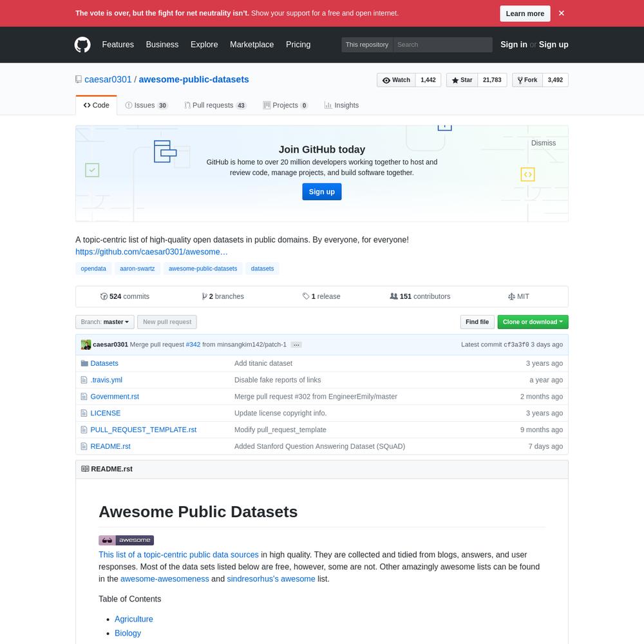Select the aaron-swartz topic tag
This screenshot has width=644, height=644.
(137, 269)
